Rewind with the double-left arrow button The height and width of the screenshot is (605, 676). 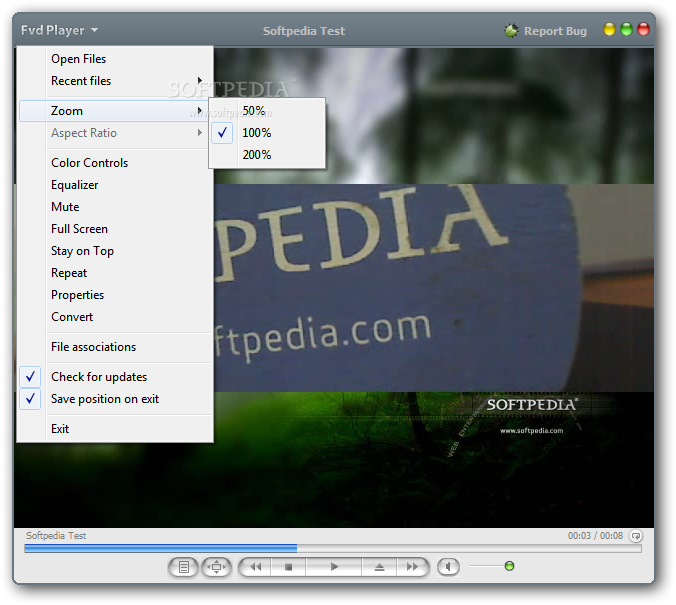[255, 567]
